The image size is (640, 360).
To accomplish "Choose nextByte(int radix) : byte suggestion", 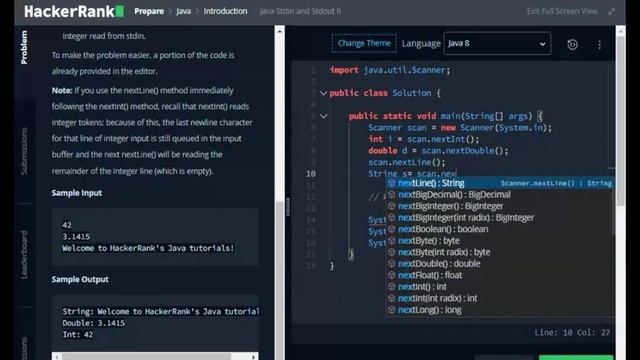I will click(500, 252).
